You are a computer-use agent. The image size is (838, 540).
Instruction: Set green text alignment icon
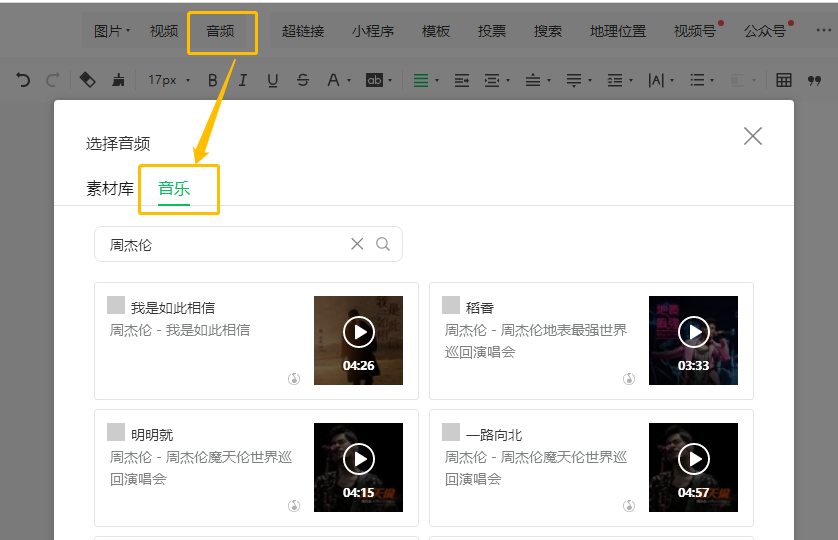421,80
